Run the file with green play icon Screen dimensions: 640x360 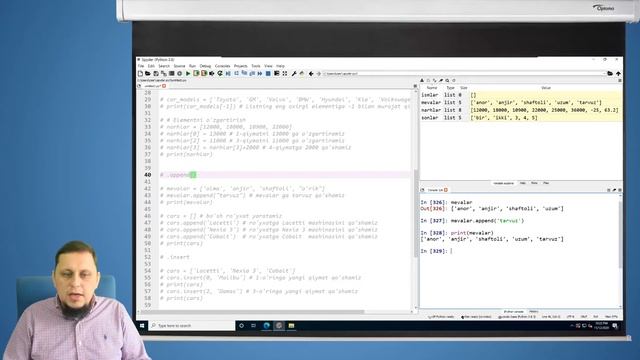[188, 73]
